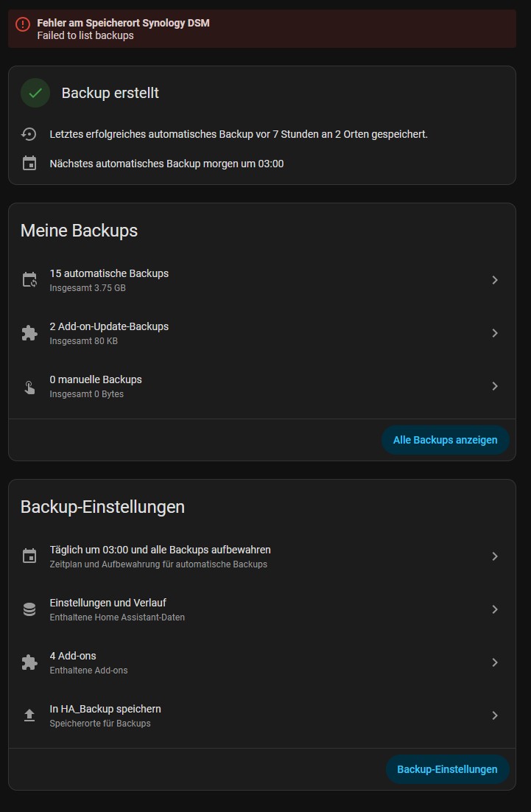Open the chevron for 2 Add-on-Update-Backups

point(495,333)
